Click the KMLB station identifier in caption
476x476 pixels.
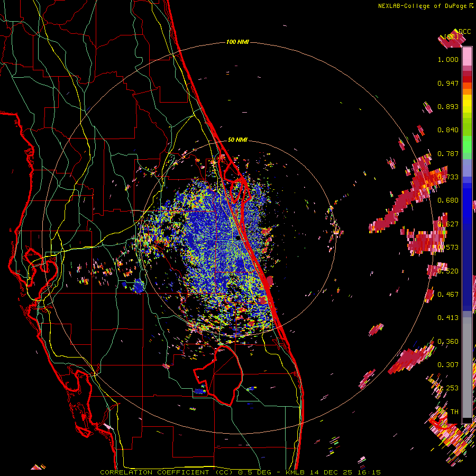click(x=296, y=472)
